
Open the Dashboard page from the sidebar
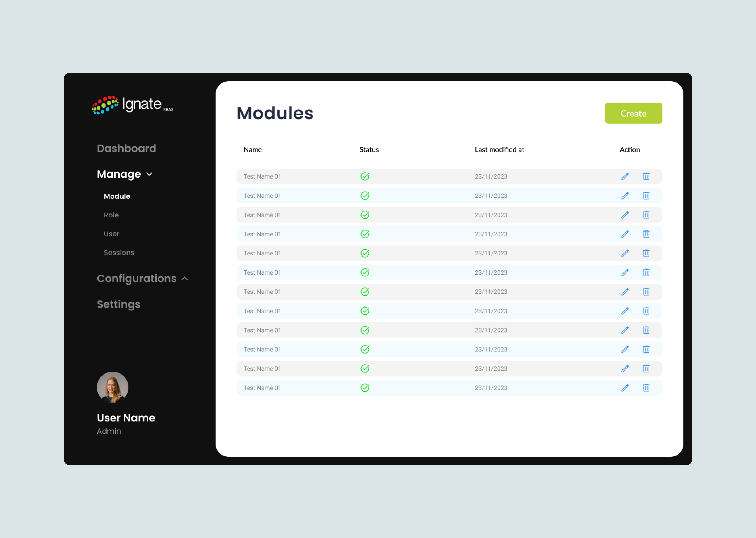[126, 148]
